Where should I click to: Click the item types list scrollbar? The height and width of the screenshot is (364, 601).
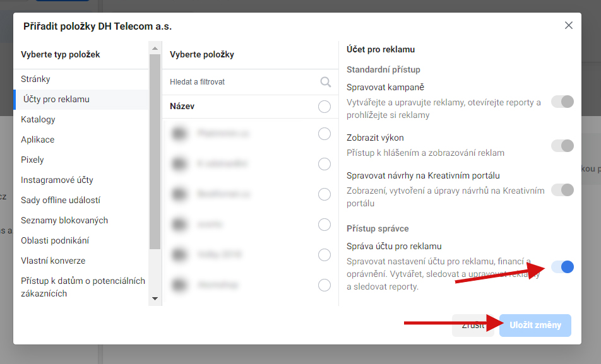155,152
